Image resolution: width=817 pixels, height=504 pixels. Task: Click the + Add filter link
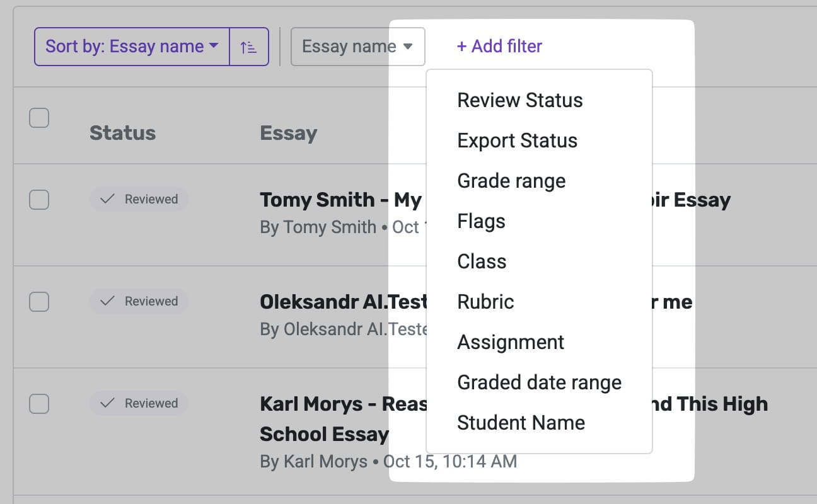click(x=499, y=47)
